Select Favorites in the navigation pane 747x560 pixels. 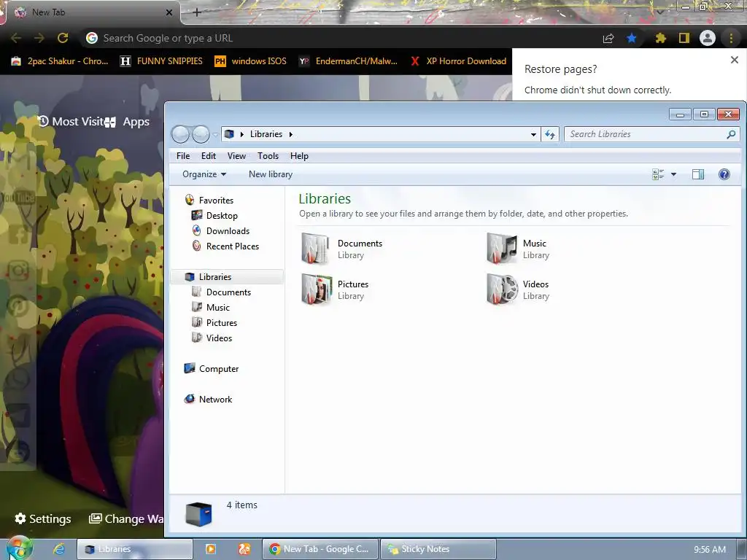coord(216,201)
